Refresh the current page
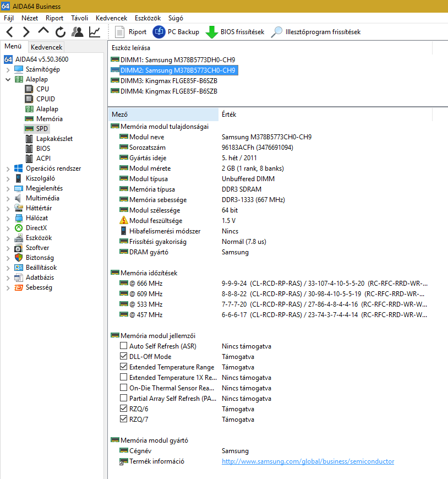 pos(61,32)
